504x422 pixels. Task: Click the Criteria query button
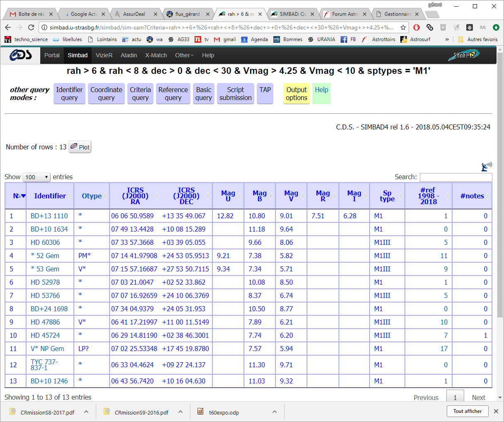pos(140,94)
